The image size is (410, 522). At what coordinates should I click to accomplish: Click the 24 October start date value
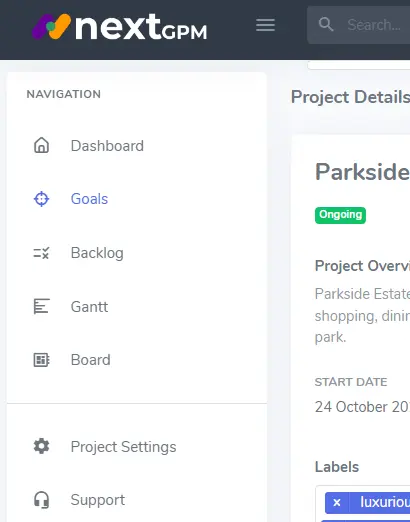pyautogui.click(x=362, y=407)
